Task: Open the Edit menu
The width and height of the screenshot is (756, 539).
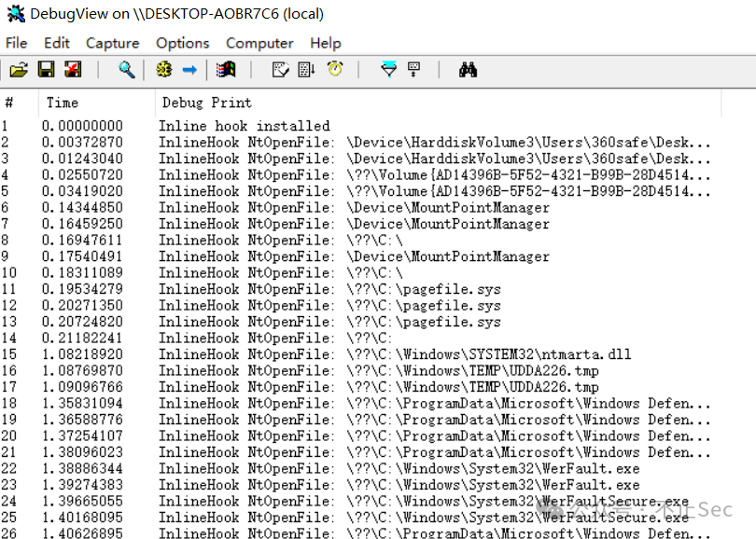Action: click(56, 43)
